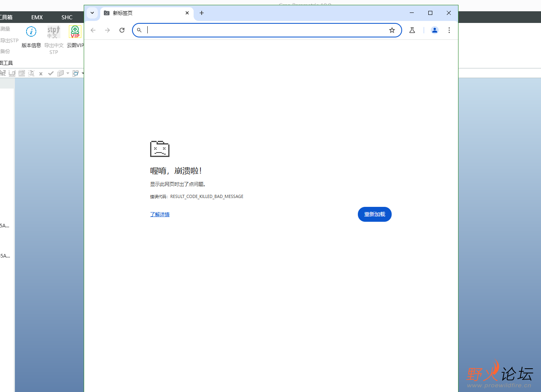541x392 pixels.
Task: Open the 了解详情 details link
Action: click(x=159, y=214)
